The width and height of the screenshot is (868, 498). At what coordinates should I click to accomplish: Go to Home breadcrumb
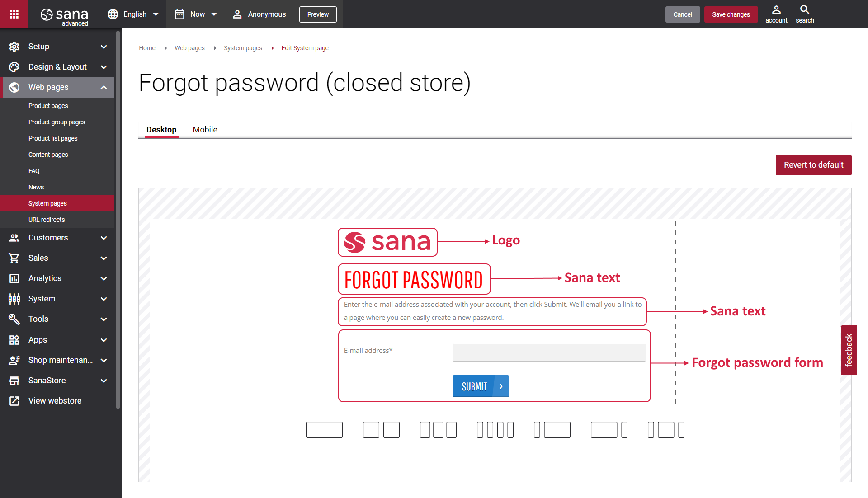[x=147, y=48]
